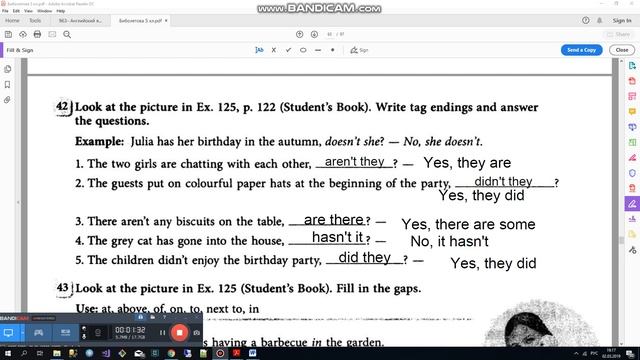Open the File menu
This screenshot has height=360, width=640.
coord(5,11)
